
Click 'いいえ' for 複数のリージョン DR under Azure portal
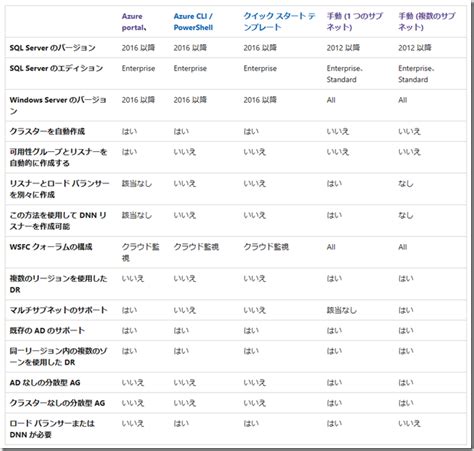click(x=133, y=278)
